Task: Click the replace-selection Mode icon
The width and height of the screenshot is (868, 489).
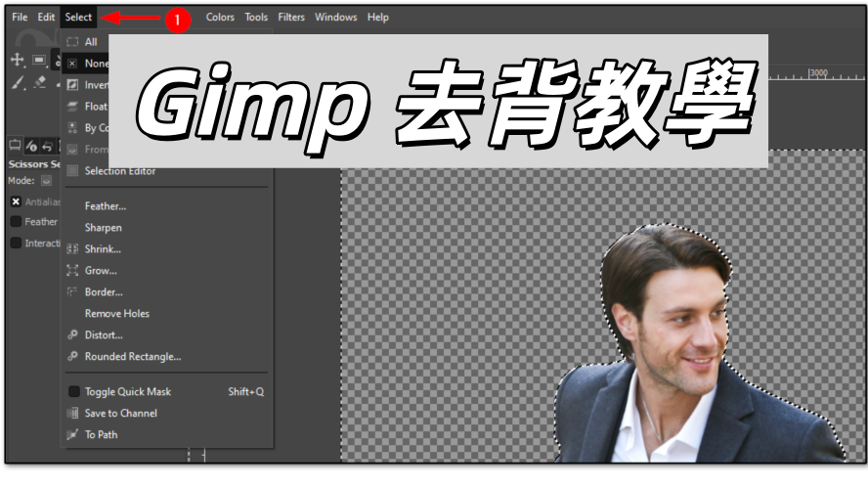Action: click(47, 181)
